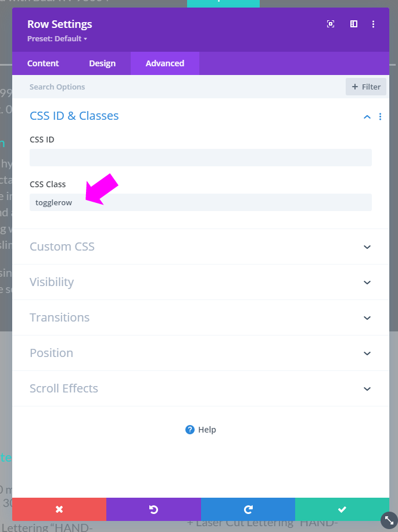This screenshot has height=532, width=398.
Task: Expand the Custom CSS section
Action: [x=200, y=247]
